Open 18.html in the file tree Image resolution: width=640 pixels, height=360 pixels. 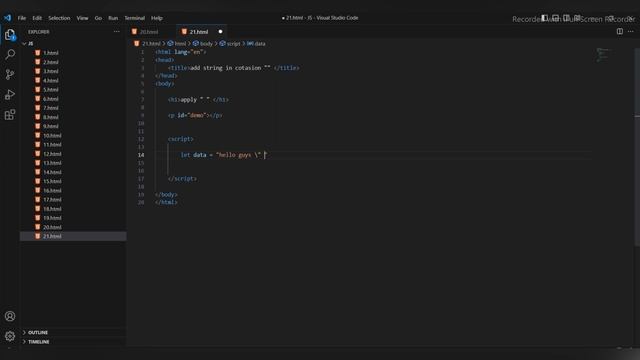52,209
